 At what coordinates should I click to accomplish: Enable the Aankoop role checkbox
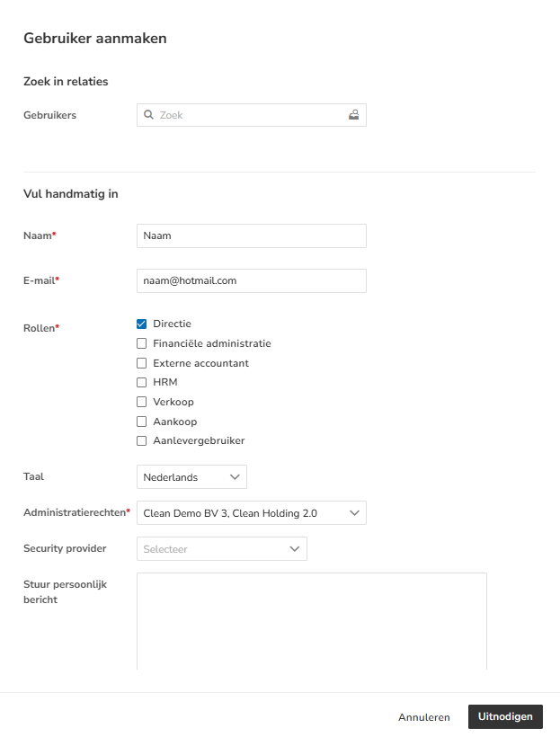(141, 422)
